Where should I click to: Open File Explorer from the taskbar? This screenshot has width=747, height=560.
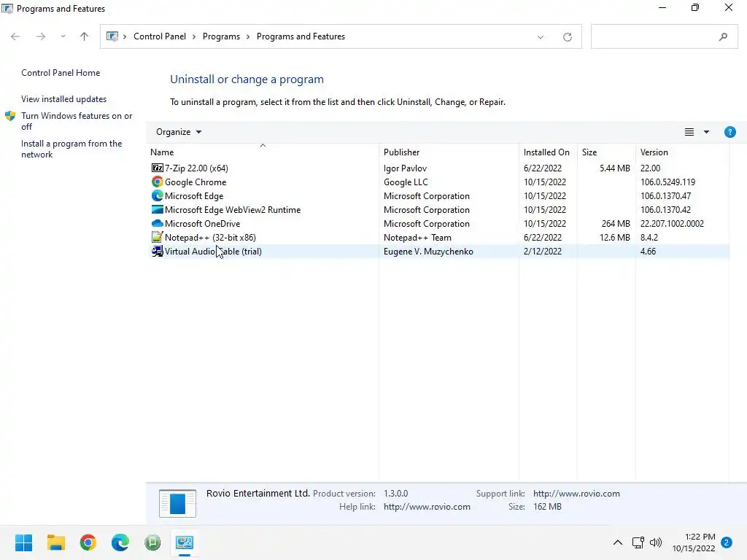(x=55, y=542)
